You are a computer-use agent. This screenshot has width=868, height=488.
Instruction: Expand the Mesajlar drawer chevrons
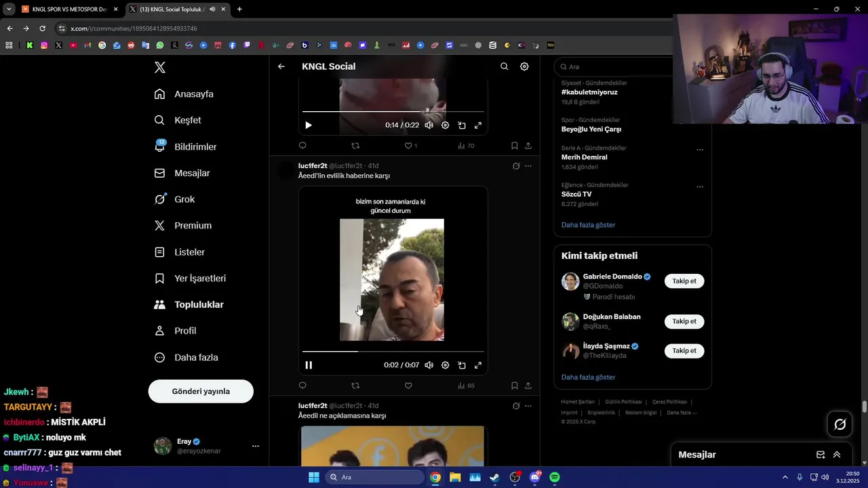click(x=837, y=455)
